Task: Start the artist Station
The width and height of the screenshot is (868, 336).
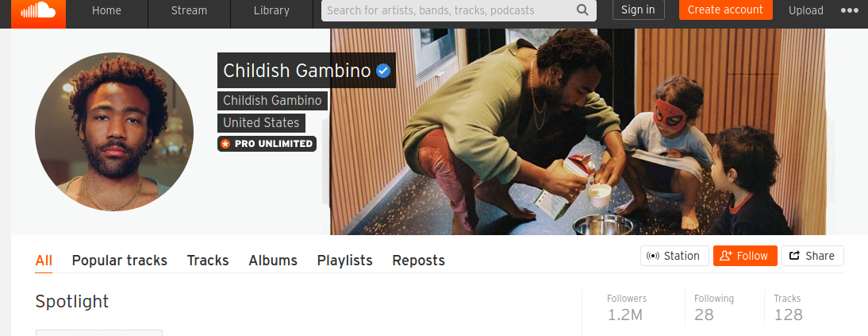Action: click(x=674, y=256)
